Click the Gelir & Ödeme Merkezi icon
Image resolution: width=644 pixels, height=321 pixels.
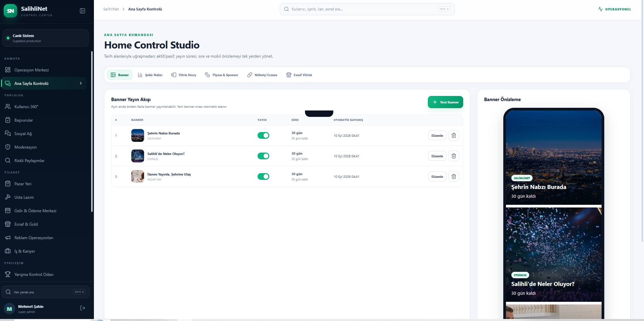pyautogui.click(x=8, y=211)
